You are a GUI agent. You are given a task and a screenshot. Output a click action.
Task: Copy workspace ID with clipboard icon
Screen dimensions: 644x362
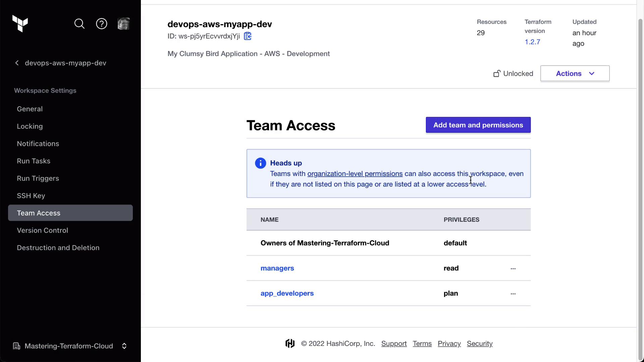click(x=248, y=36)
